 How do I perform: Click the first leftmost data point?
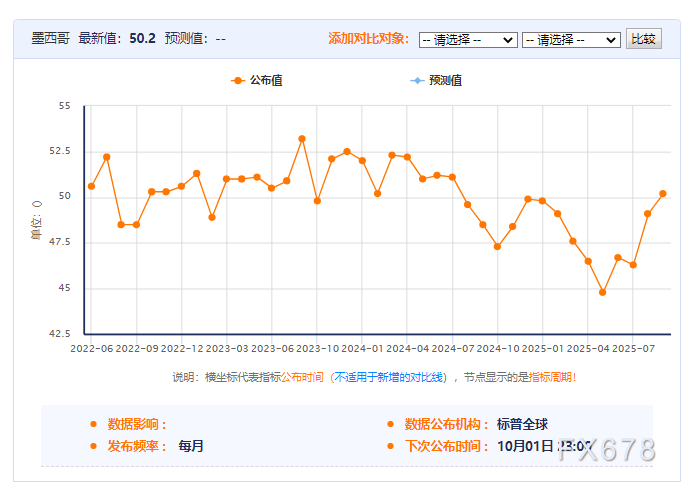91,186
